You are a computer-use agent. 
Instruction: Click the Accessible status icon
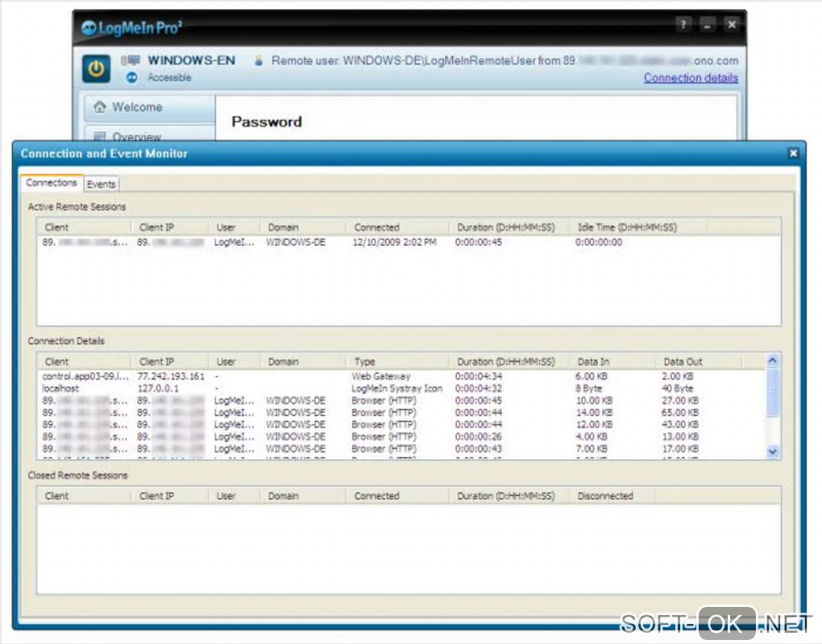tap(131, 77)
